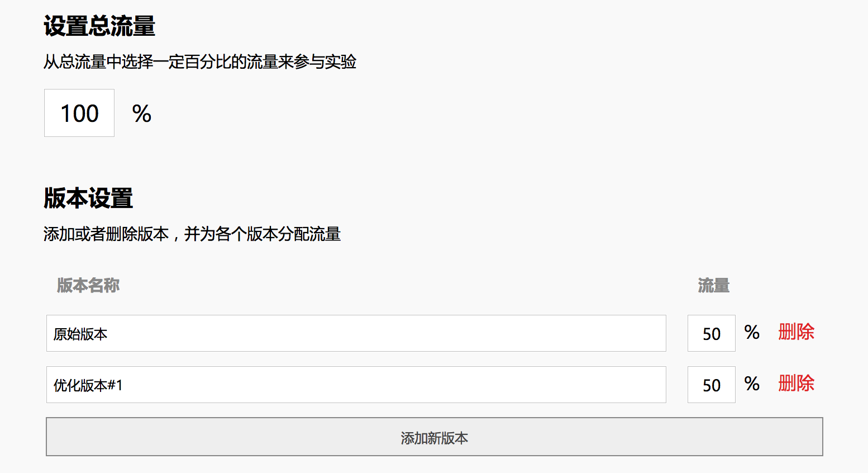Delete the 原始版本 row via 删除

797,332
